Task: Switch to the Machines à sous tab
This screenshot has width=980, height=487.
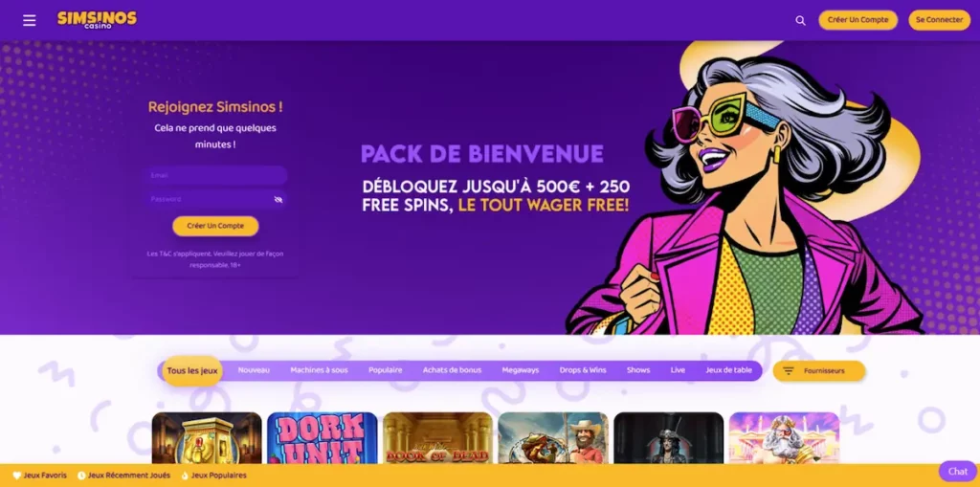Action: pyautogui.click(x=319, y=370)
